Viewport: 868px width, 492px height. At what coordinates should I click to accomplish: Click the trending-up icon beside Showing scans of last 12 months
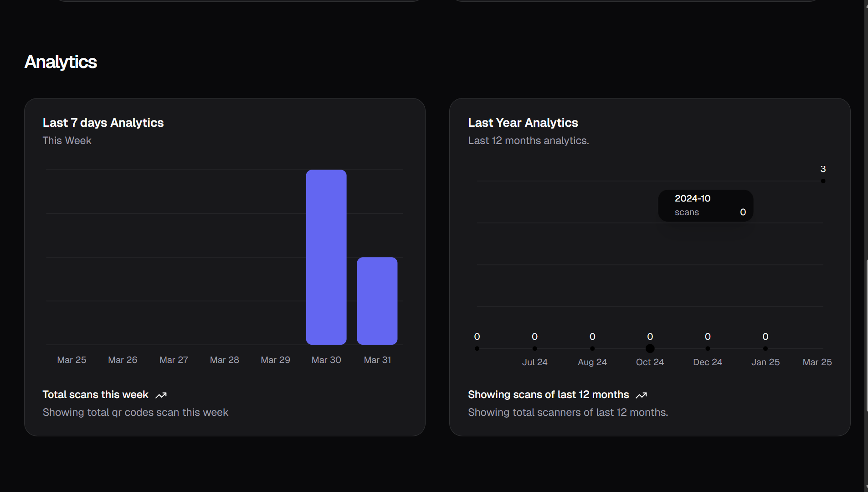pyautogui.click(x=641, y=395)
